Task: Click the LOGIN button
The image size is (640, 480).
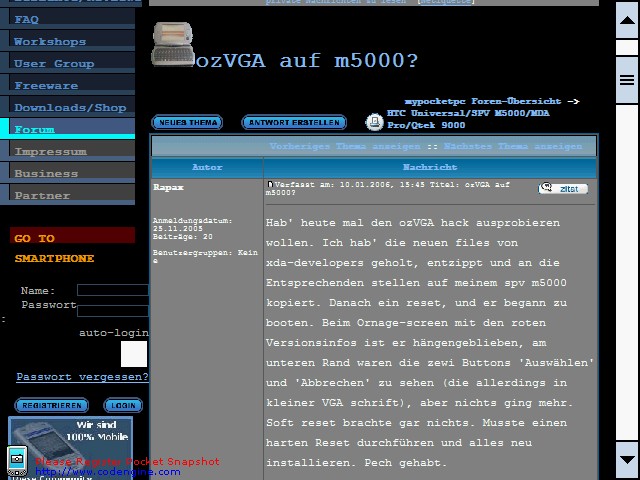Action: [123, 405]
